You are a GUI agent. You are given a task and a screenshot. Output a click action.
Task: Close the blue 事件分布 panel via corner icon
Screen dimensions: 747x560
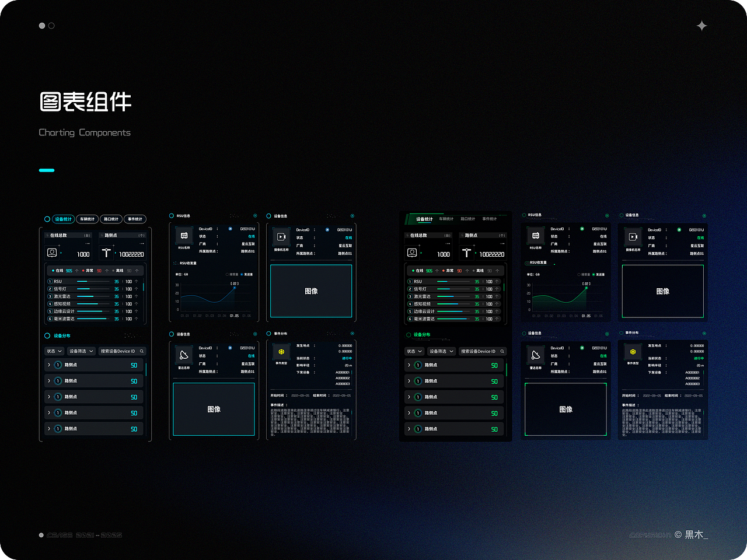[352, 334]
